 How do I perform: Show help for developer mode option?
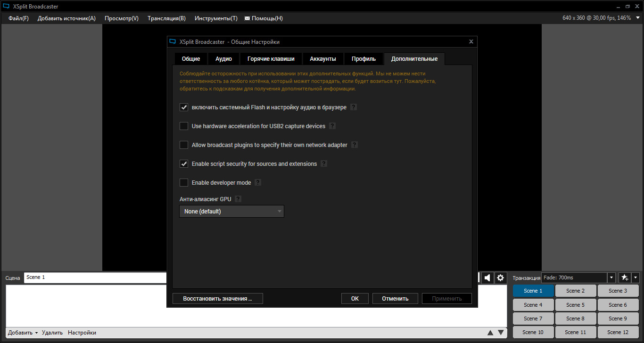[x=258, y=183]
